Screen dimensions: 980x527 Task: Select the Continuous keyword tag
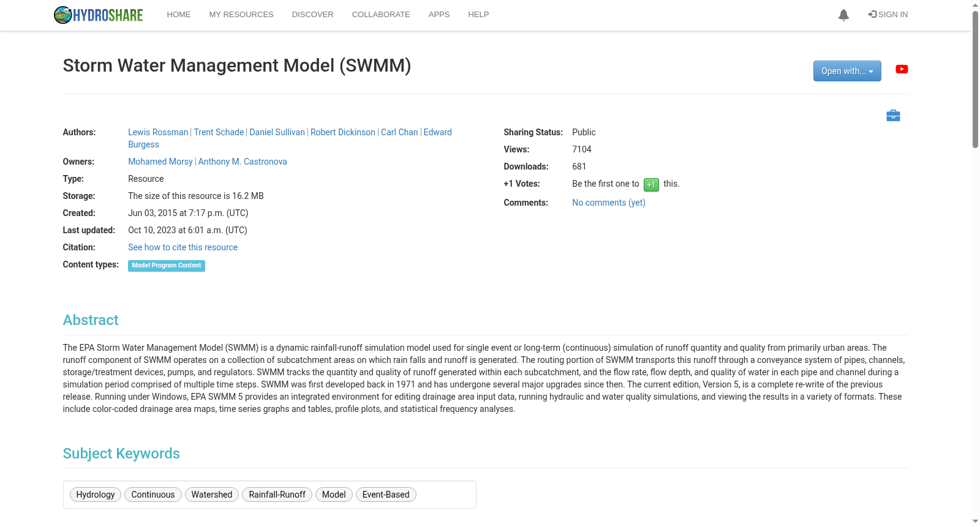pos(153,495)
